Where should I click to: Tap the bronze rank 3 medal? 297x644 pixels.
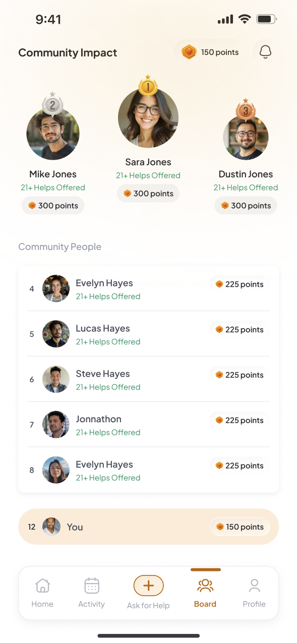246,109
